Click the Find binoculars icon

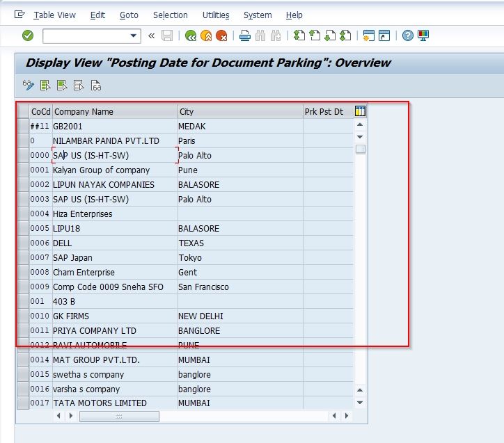tap(260, 35)
